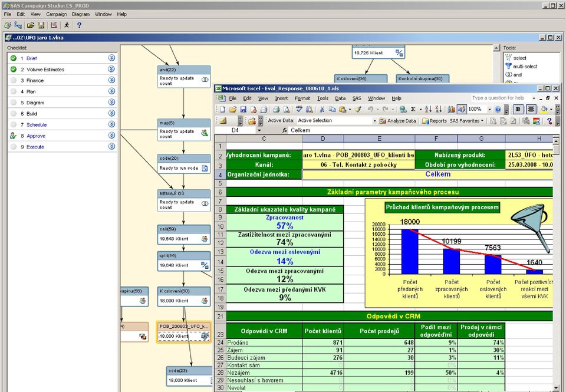Viewport: 566px width, 392px height.
Task: Click the SAS add-in red question-mark help icon
Action: [549, 121]
